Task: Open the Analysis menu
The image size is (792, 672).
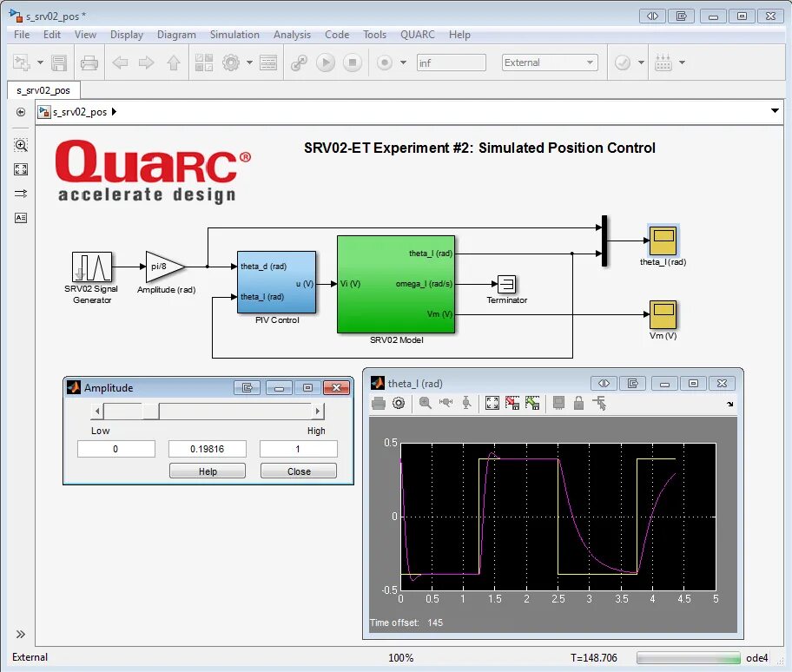Action: pyautogui.click(x=292, y=35)
